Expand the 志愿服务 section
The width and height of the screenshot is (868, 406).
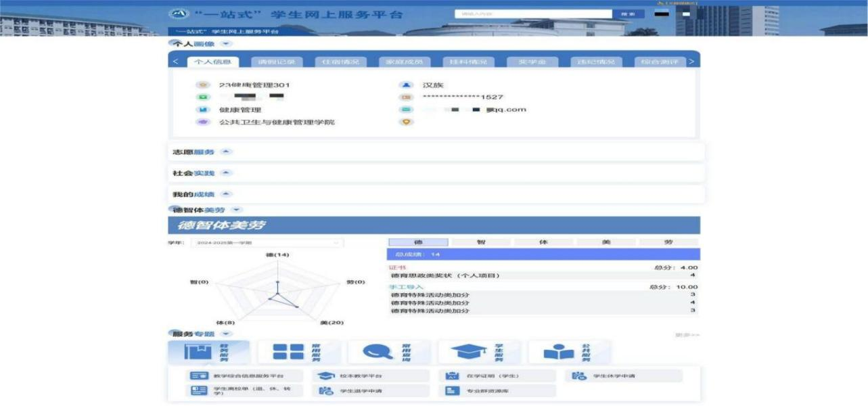[227, 152]
